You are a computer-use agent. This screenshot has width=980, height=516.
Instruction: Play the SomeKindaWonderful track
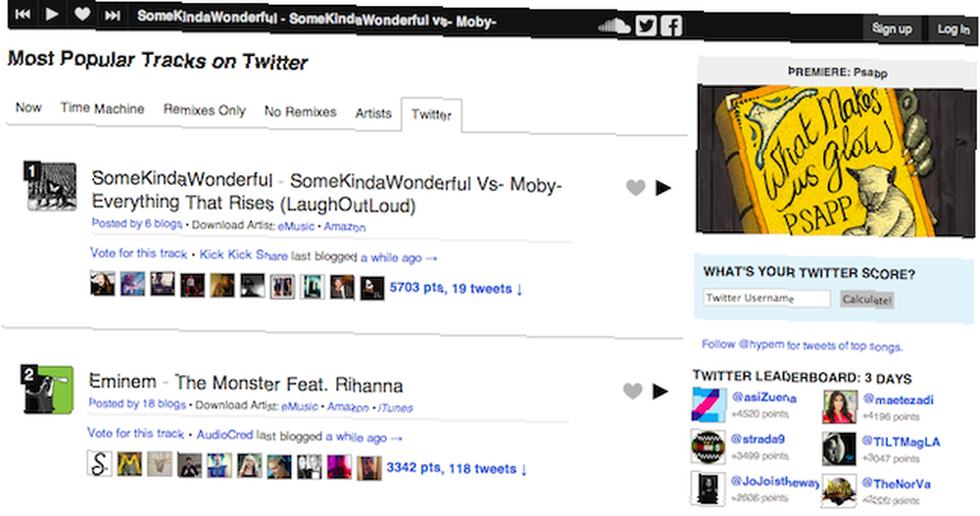tap(663, 187)
